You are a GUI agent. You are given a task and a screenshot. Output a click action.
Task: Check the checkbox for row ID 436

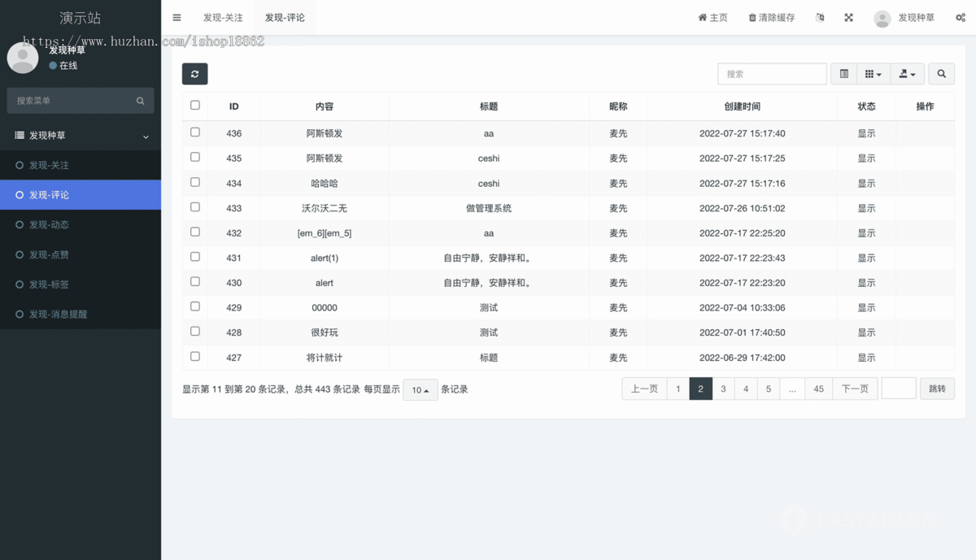point(194,132)
